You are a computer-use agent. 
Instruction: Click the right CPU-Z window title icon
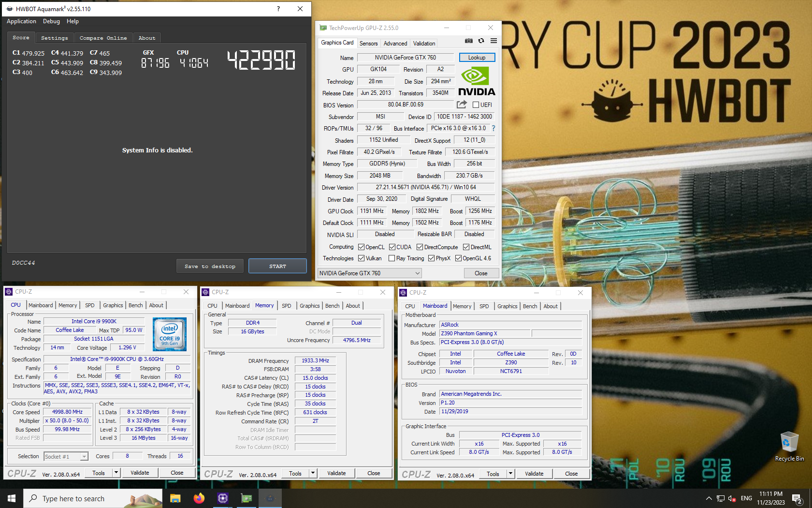coord(403,293)
